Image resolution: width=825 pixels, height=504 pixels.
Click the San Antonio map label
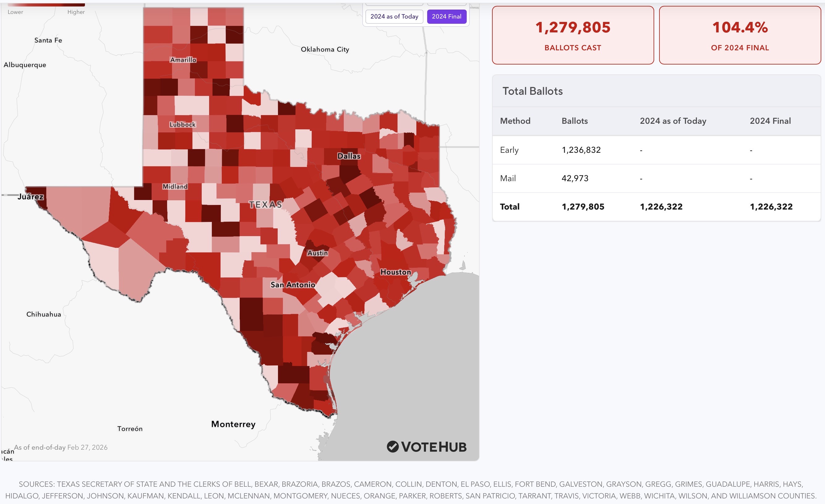click(293, 285)
